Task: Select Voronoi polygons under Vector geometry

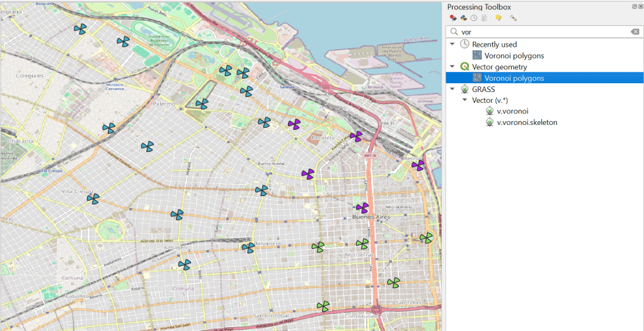Action: [x=514, y=78]
